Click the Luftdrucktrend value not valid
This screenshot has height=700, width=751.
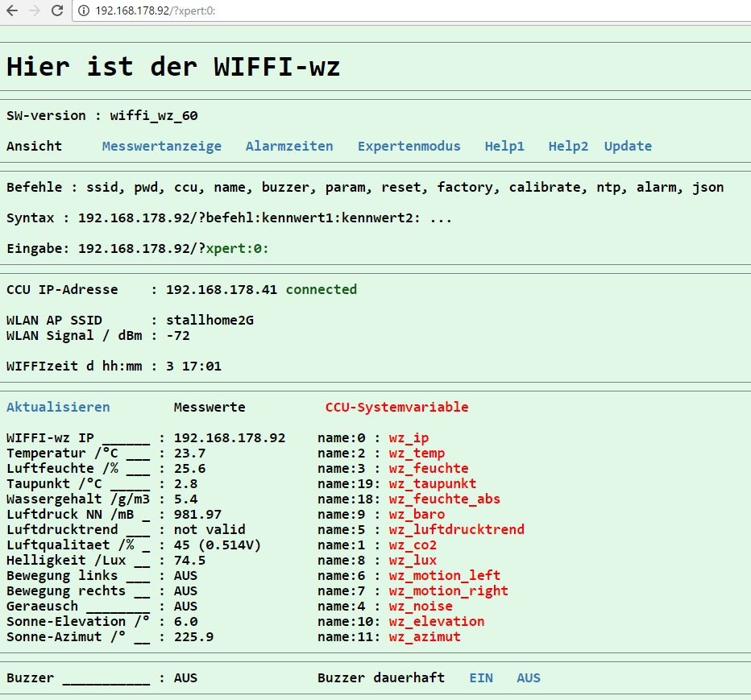(210, 529)
